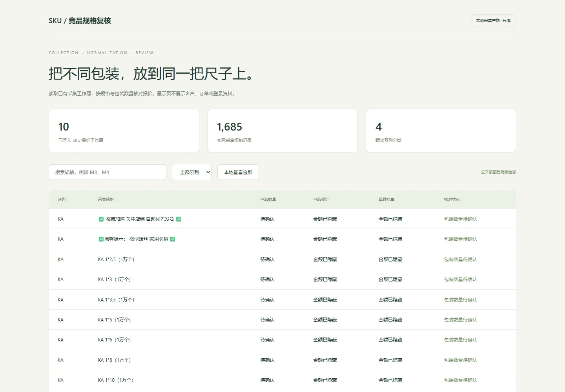The image size is (565, 392).
Task: Select the KA 1*3（1万个）spec cell
Action: (x=115, y=279)
